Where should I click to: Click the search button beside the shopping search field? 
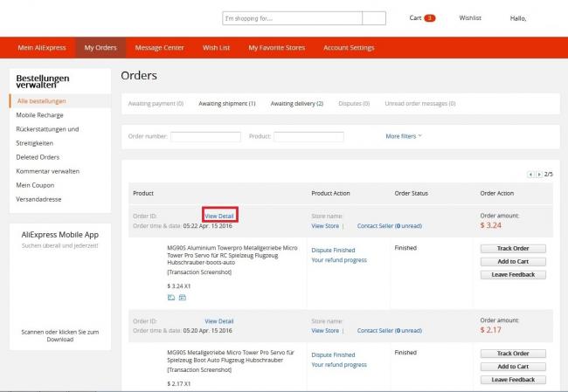[x=374, y=18]
